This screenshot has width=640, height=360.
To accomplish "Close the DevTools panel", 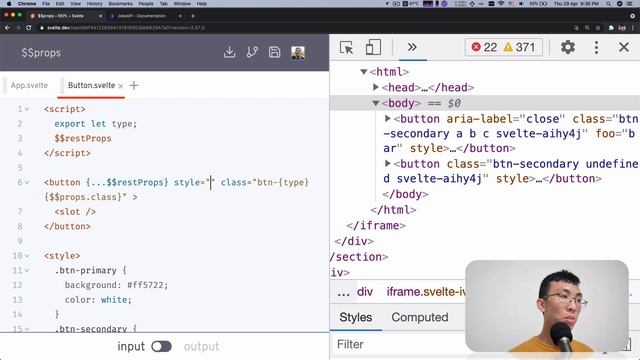I will click(624, 47).
